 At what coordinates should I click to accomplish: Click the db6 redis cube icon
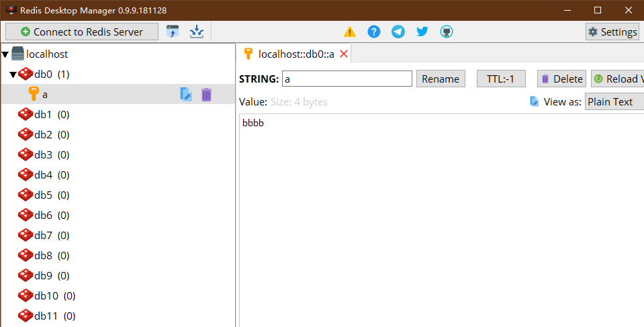tap(26, 215)
